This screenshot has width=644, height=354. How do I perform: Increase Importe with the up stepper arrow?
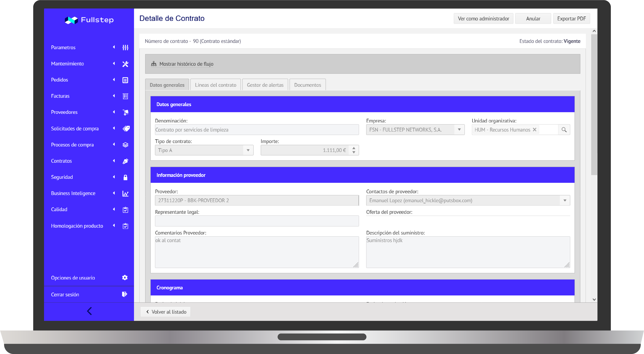[354, 148]
